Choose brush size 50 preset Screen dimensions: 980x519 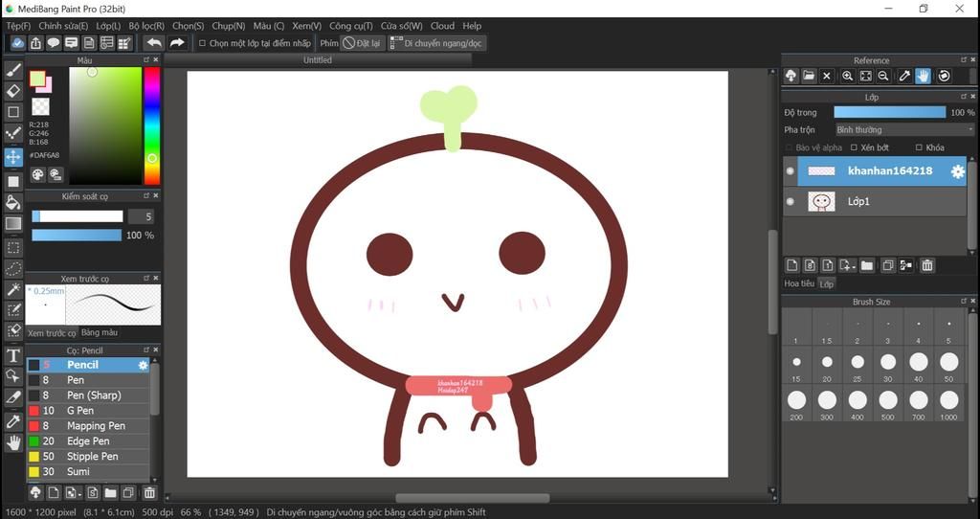[x=948, y=366]
